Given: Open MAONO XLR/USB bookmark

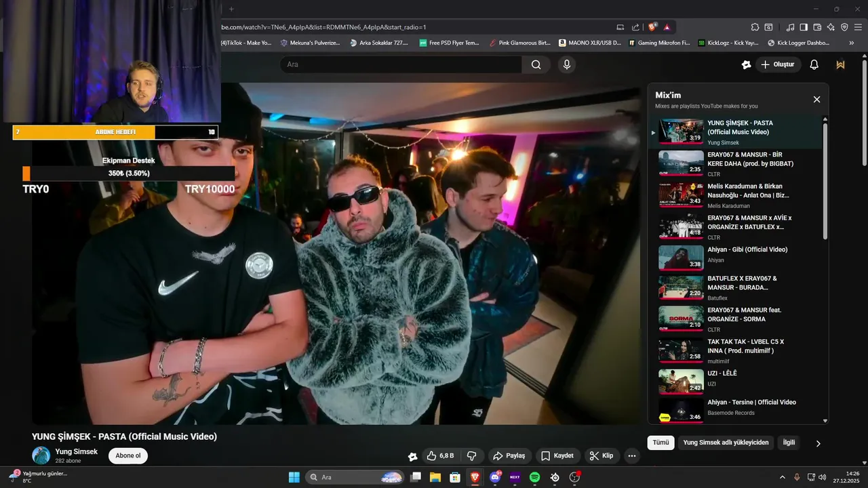Looking at the screenshot, I should tap(589, 43).
